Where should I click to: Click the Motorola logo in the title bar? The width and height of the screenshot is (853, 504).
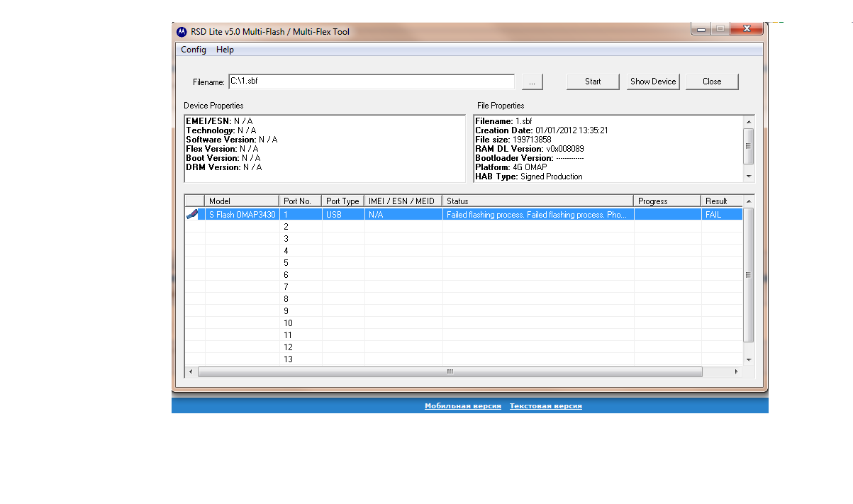(x=182, y=31)
